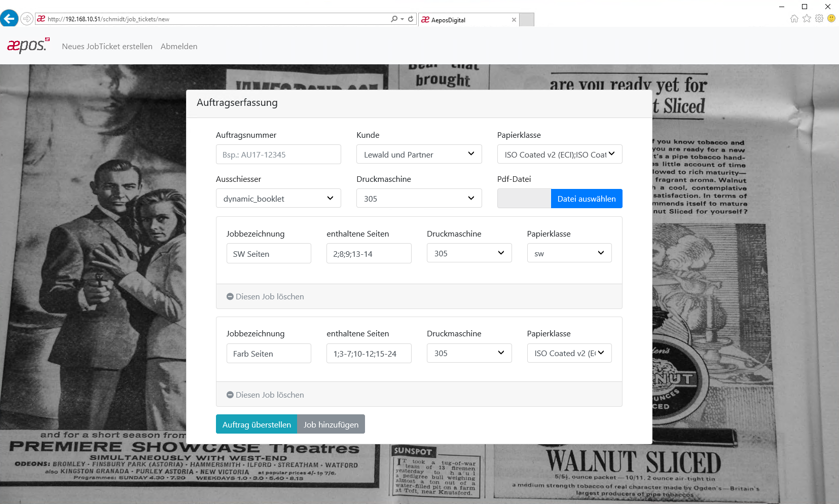839x504 pixels.
Task: Click the smiley feedback icon
Action: tap(831, 18)
